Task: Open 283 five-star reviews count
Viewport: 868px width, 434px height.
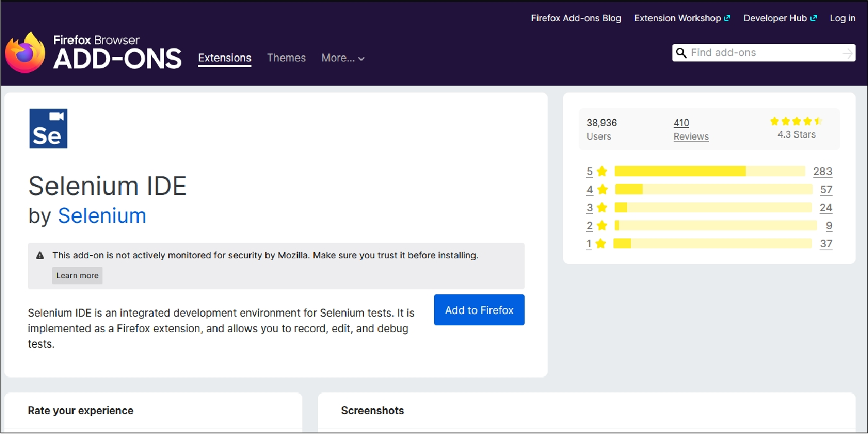Action: coord(823,171)
